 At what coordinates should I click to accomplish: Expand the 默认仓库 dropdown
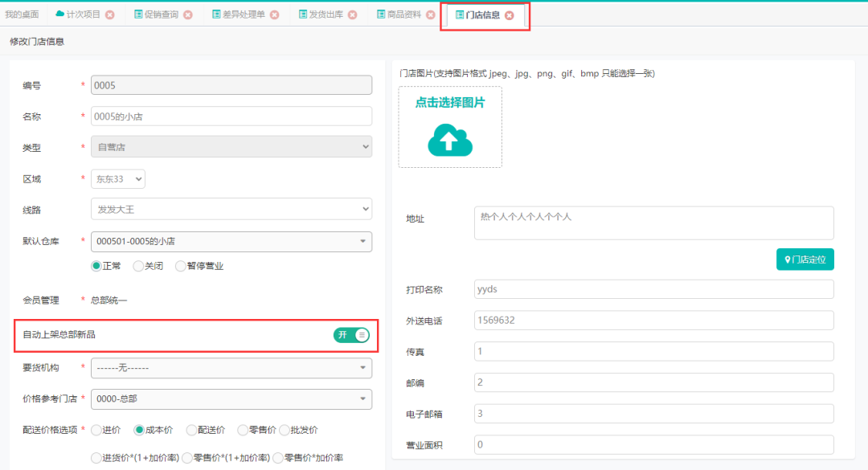pyautogui.click(x=231, y=241)
